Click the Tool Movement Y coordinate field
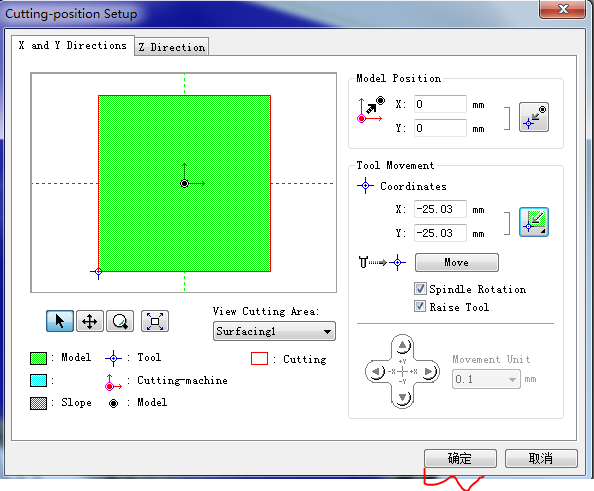 [x=440, y=233]
